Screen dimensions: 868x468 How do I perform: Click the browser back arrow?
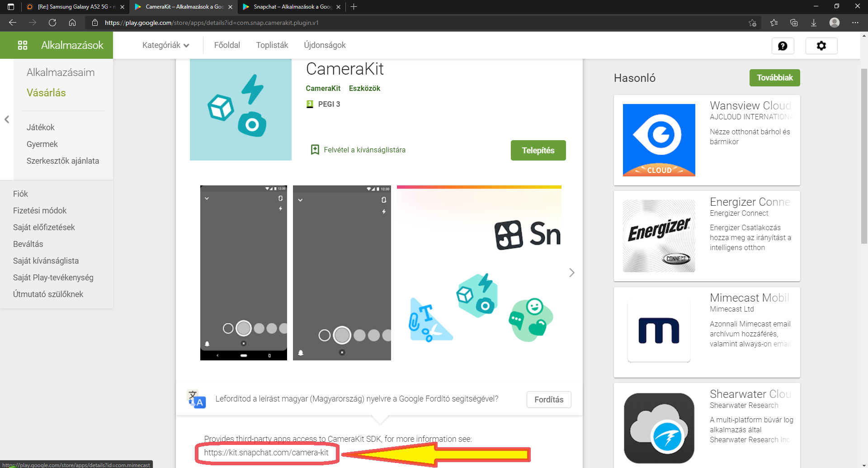tap(13, 23)
